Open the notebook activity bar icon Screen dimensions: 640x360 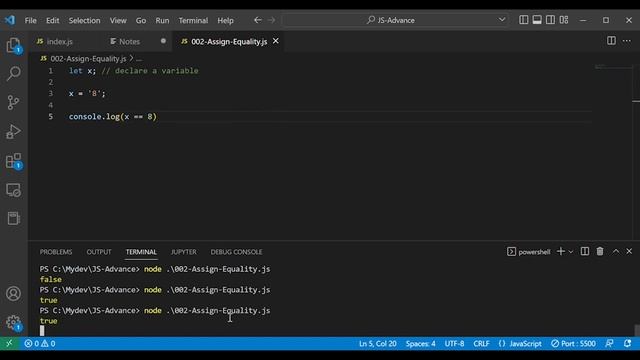click(x=13, y=218)
